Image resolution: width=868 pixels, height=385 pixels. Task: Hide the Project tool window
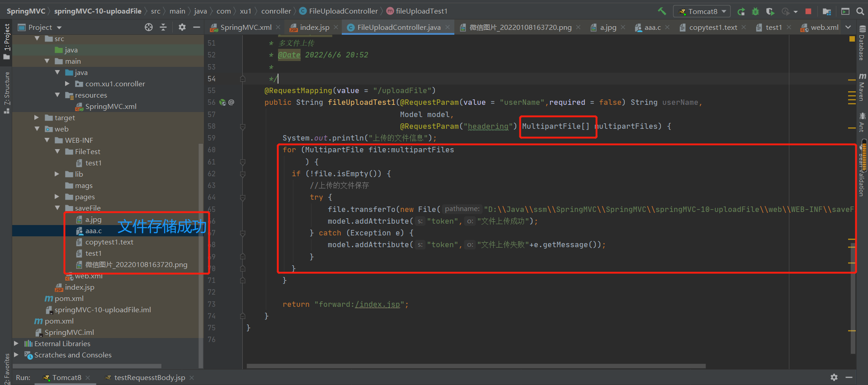[x=197, y=27]
